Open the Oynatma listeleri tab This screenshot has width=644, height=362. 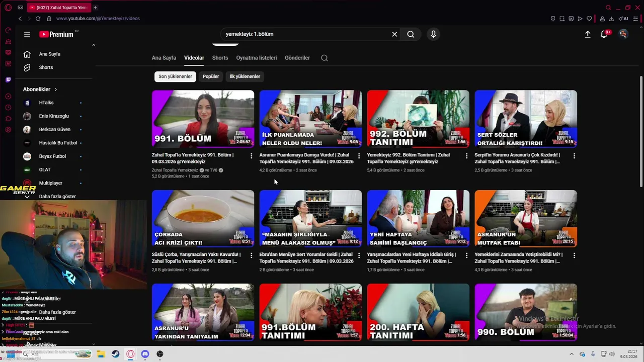click(257, 58)
